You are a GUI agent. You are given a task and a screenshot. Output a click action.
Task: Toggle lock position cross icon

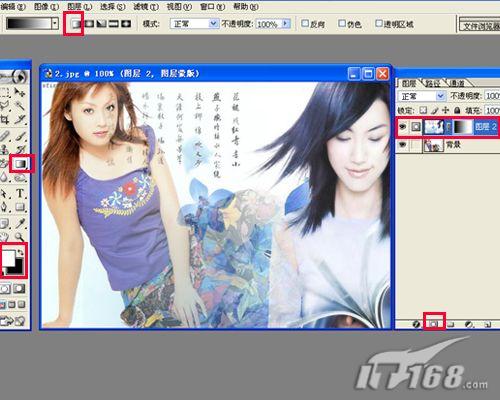[x=445, y=110]
